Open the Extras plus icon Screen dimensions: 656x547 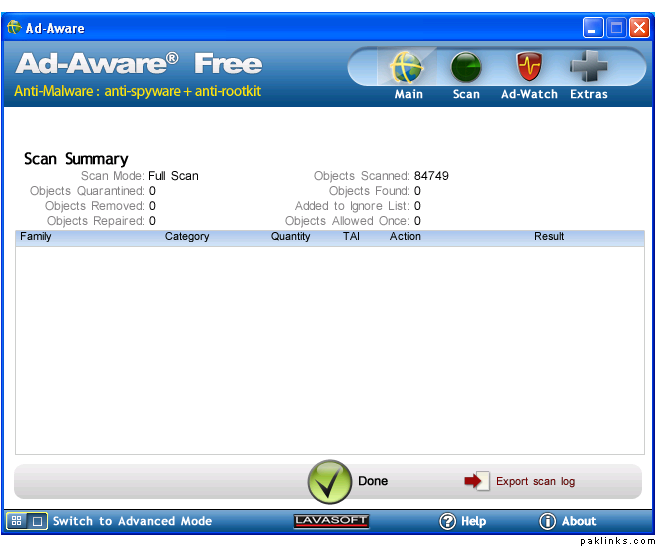click(589, 69)
